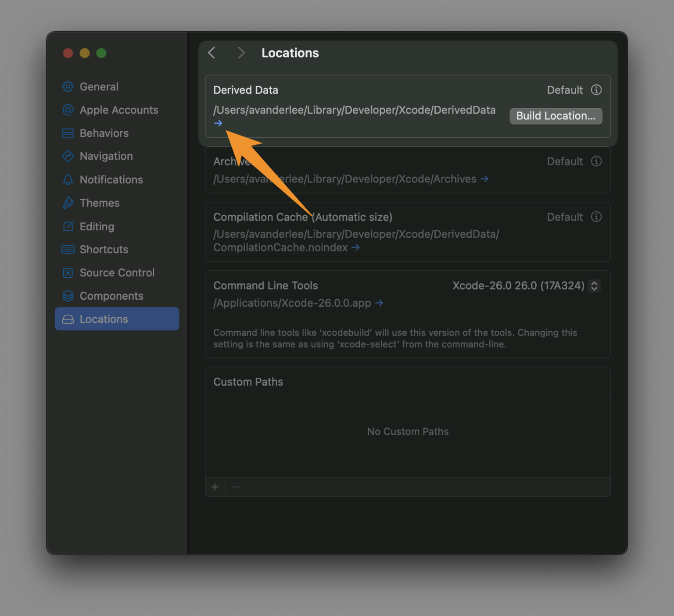Click the Build Location button

point(556,116)
